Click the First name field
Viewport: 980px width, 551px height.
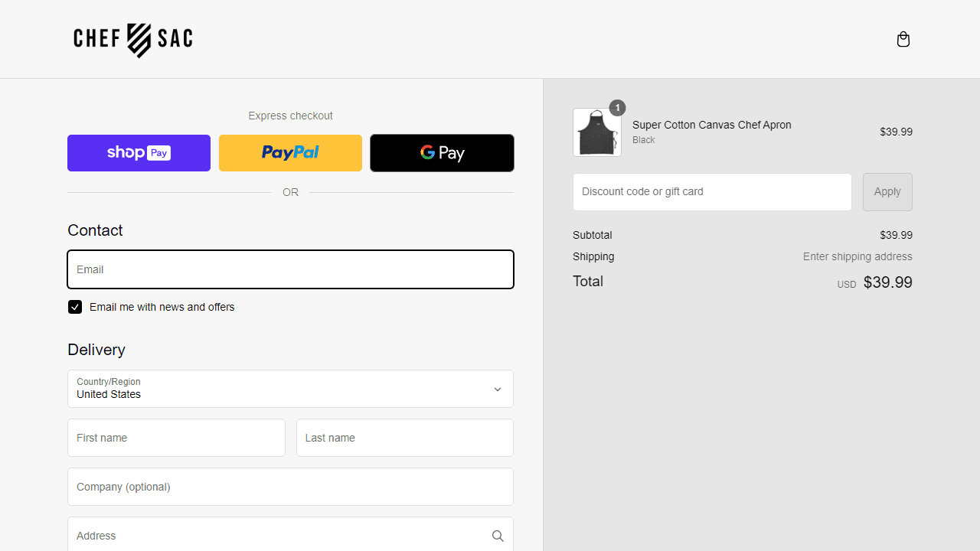pos(176,438)
